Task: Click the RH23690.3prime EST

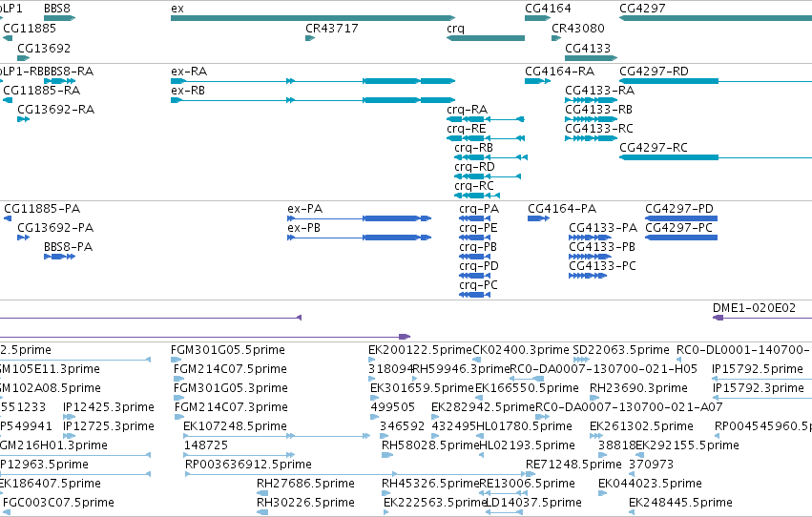Action: click(595, 398)
